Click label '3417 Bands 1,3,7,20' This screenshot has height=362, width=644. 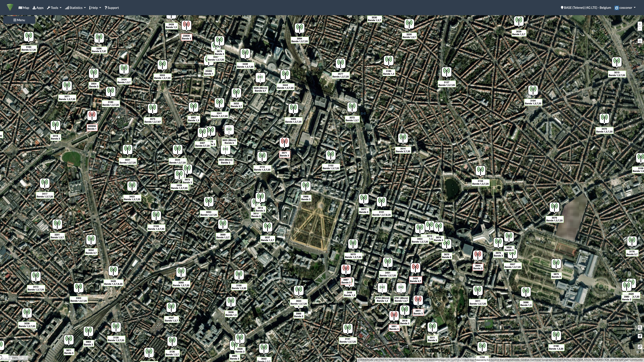click(x=45, y=195)
